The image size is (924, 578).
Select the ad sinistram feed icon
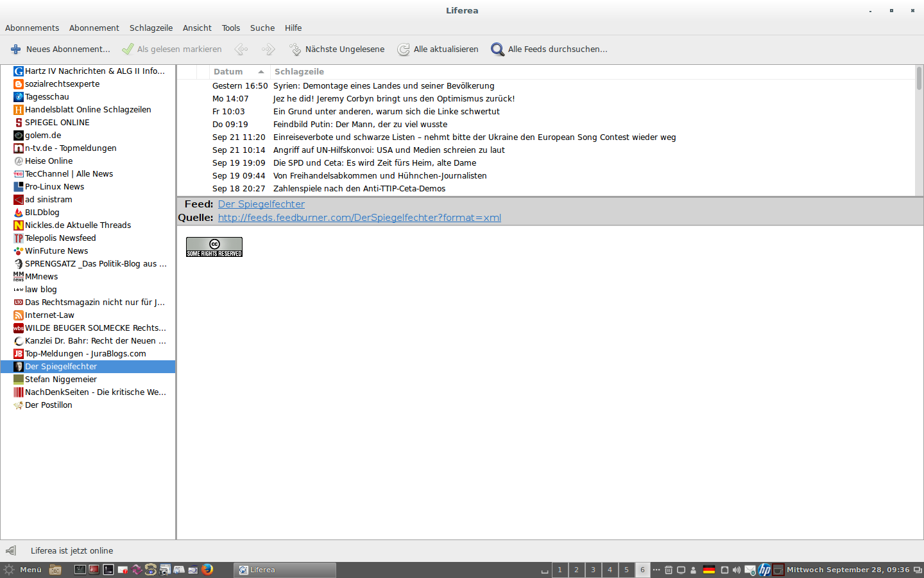coord(19,200)
